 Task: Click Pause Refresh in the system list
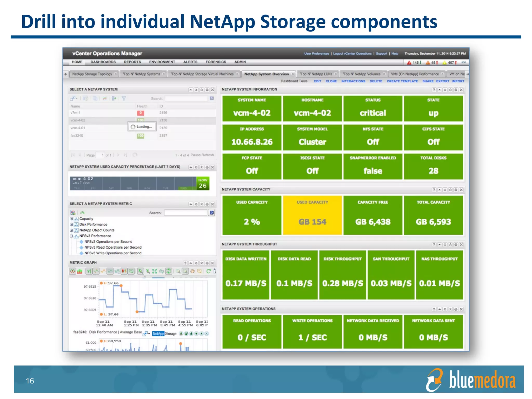(202, 155)
